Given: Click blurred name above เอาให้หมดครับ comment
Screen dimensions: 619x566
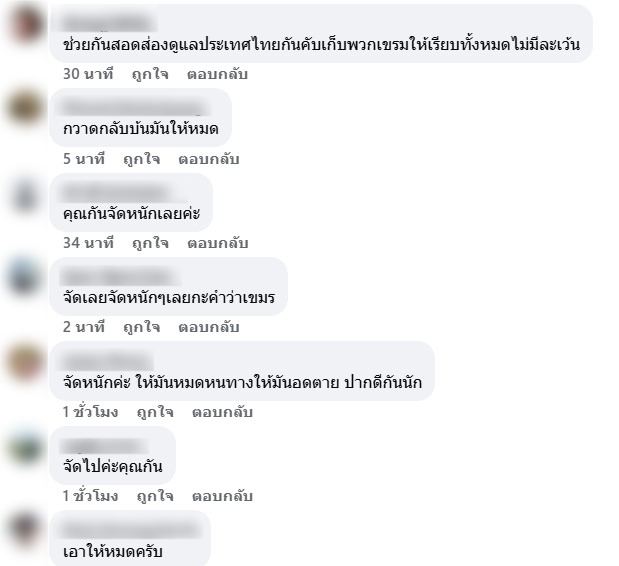Looking at the screenshot, I should tap(130, 529).
